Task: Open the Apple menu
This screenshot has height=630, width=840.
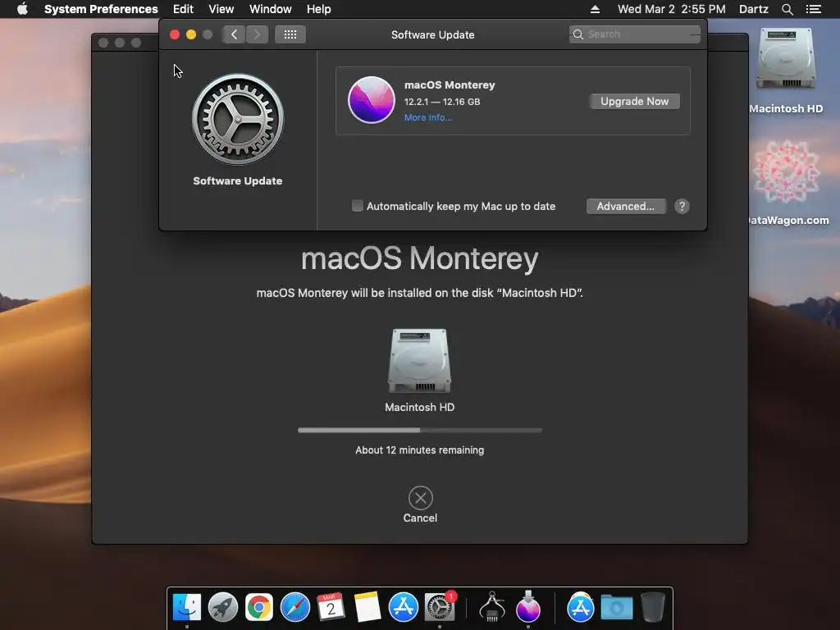Action: (22, 9)
